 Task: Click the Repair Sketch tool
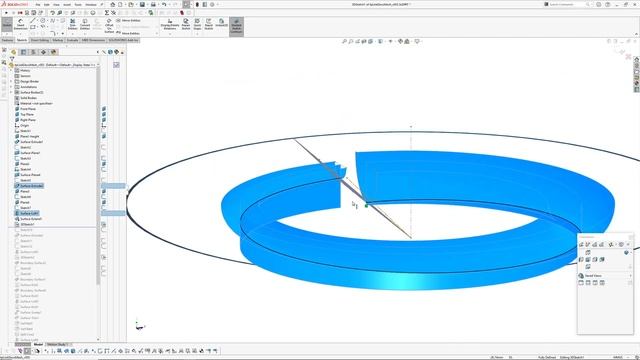186,24
